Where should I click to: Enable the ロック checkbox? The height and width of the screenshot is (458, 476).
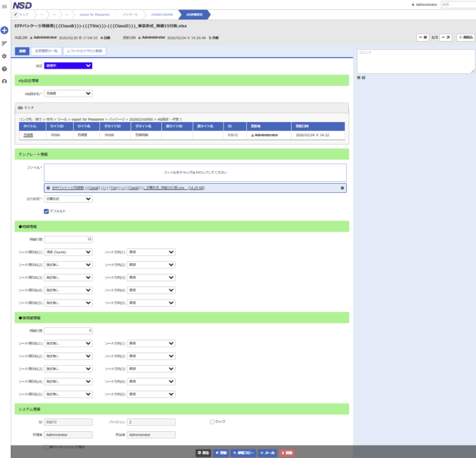click(212, 422)
